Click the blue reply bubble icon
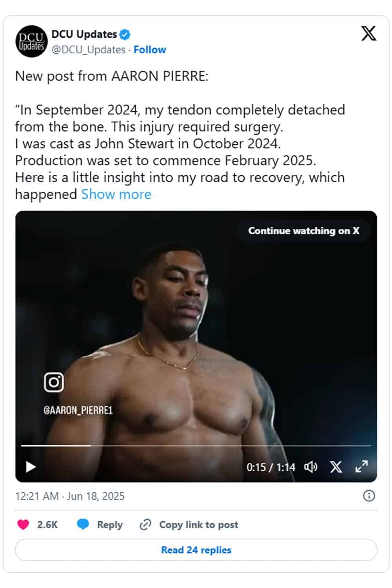 click(83, 524)
